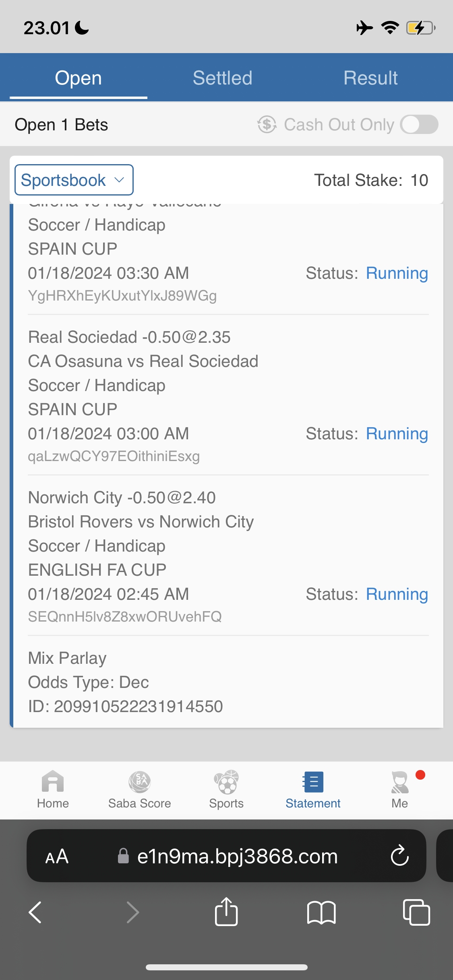
Task: Open the AA text size menu
Action: [57, 856]
